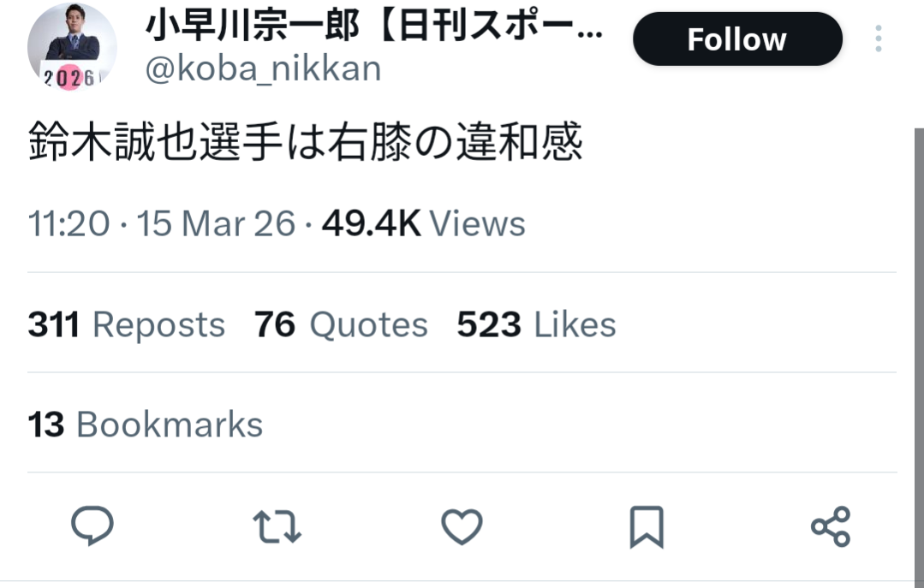
Task: Repost this tweet with the retweet icon
Action: point(277,526)
